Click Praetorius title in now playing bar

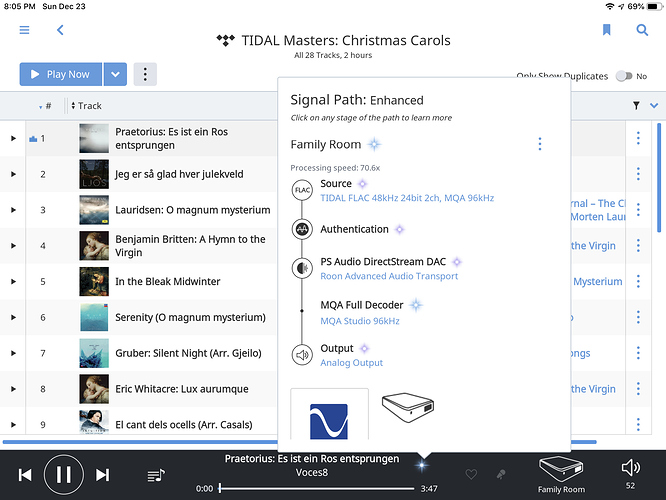(x=312, y=459)
